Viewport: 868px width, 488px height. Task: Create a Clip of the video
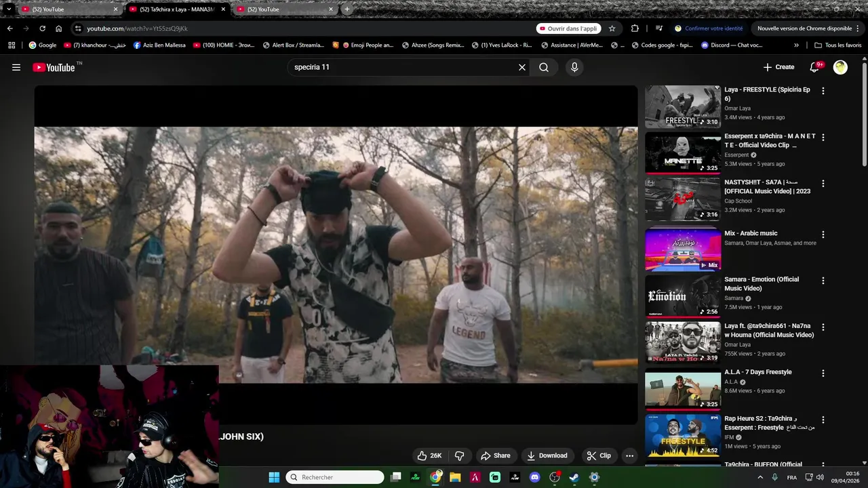[599, 455]
